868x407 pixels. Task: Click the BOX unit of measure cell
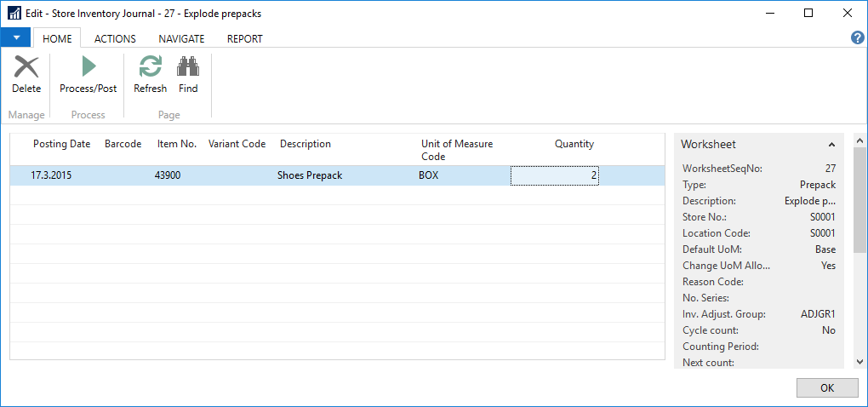point(430,176)
